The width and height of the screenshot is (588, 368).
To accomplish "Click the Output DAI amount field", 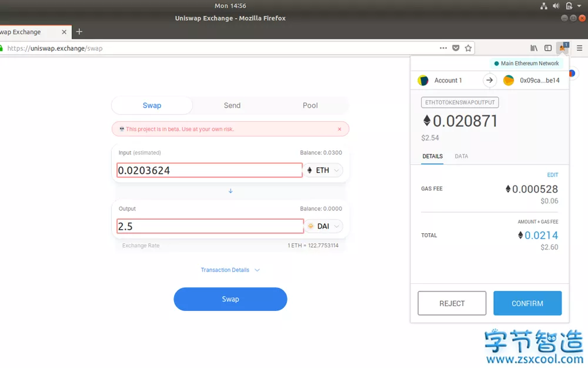I will click(210, 226).
